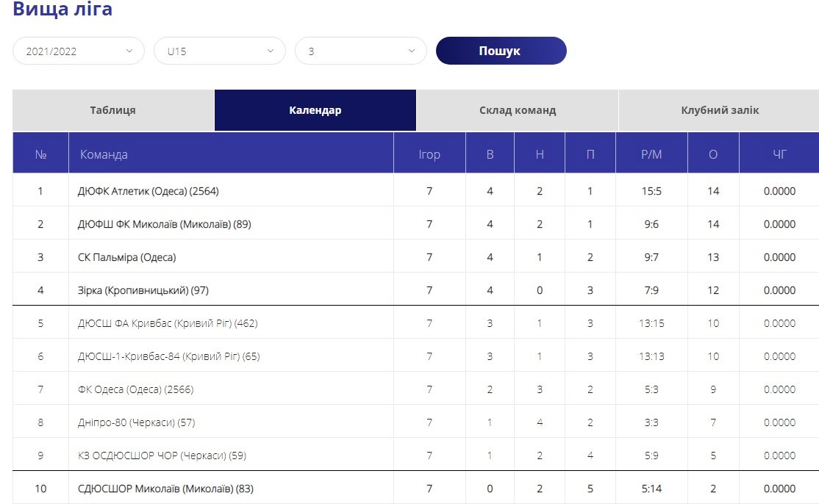This screenshot has width=819, height=504.
Task: Open ДЮСШ-1-Кривбас-84 team entry
Action: [x=168, y=356]
